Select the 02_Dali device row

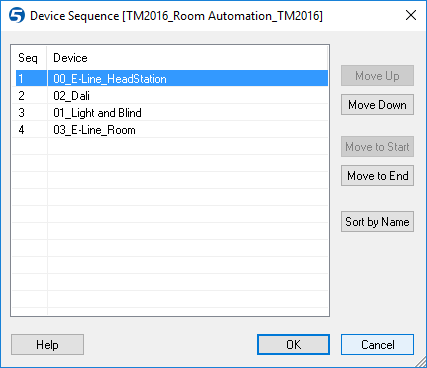pyautogui.click(x=172, y=96)
